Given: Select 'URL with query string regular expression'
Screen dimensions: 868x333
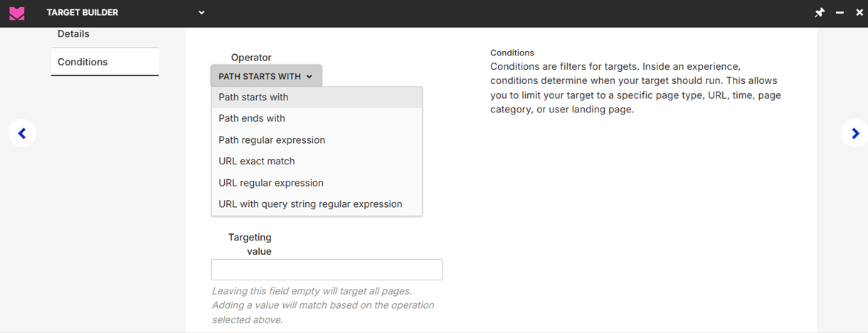Looking at the screenshot, I should click(x=310, y=204).
